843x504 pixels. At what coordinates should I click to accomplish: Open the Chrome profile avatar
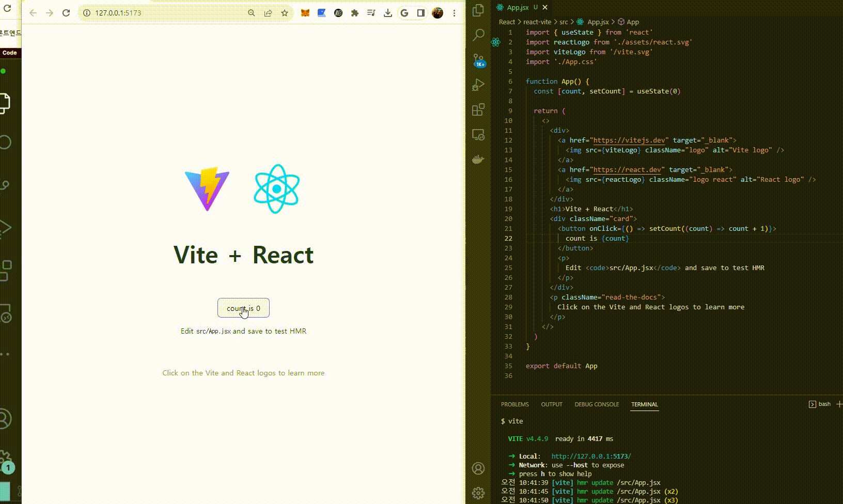[438, 13]
